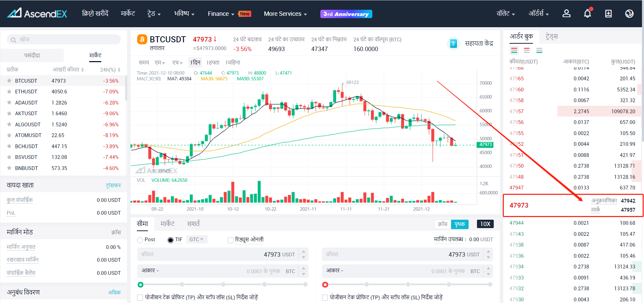644x303 pixels.
Task: Open the user account profile icon
Action: [567, 13]
